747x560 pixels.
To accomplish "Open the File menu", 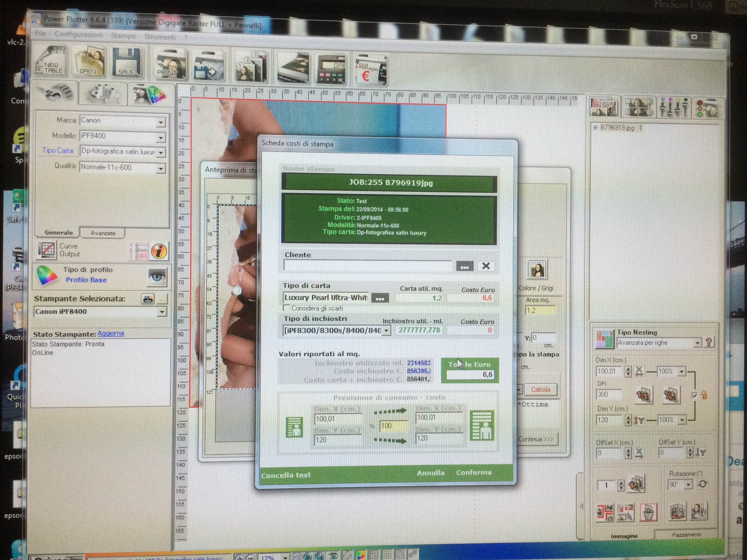I will (x=40, y=33).
